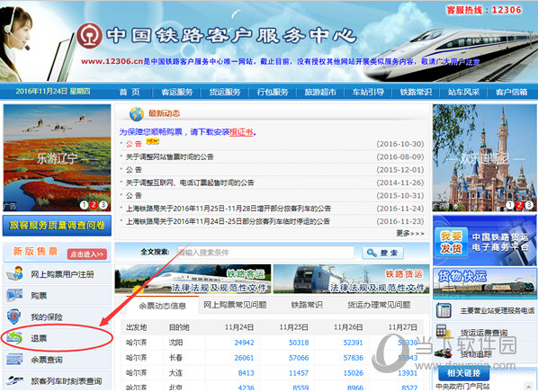Image resolution: width=538 pixels, height=392 pixels.
Task: Click the train timetable query icon
Action: pyautogui.click(x=14, y=380)
